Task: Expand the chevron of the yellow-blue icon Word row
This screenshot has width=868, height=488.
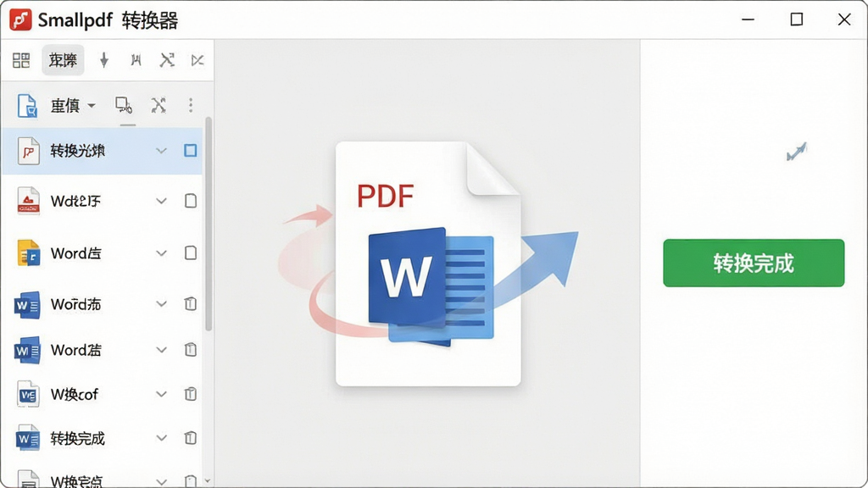Action: [x=161, y=253]
